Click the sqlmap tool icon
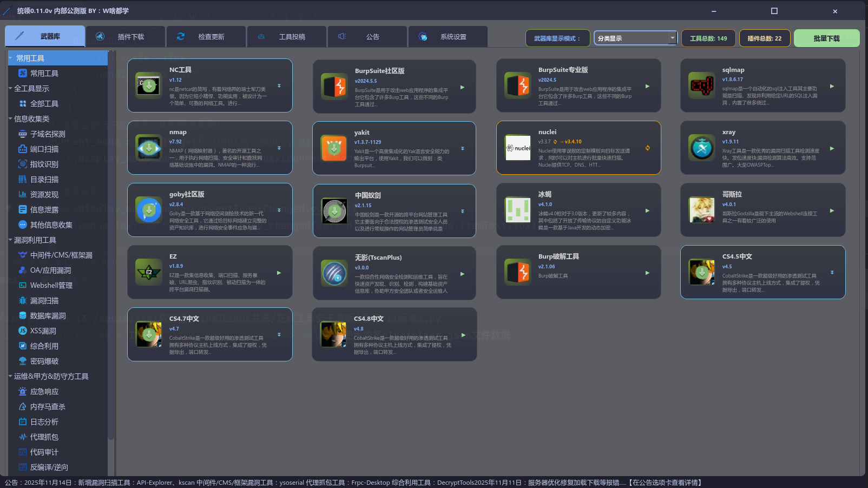Screen dimensions: 868x488 [x=701, y=85]
